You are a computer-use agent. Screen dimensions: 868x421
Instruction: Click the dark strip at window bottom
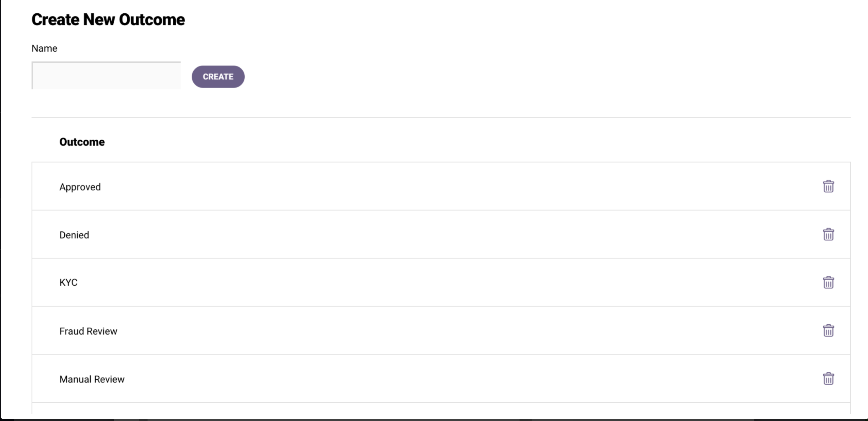pos(434,420)
